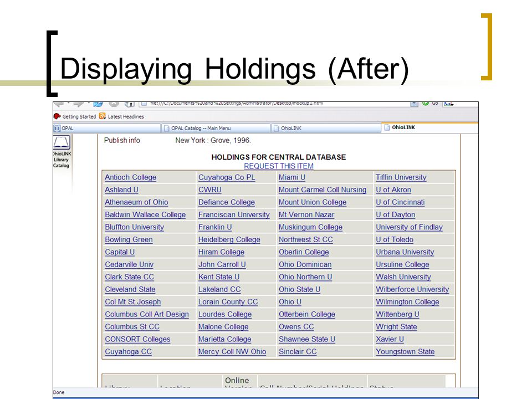Open the Athenaeum of Ohio link
This screenshot has height=399, width=532.
click(136, 202)
